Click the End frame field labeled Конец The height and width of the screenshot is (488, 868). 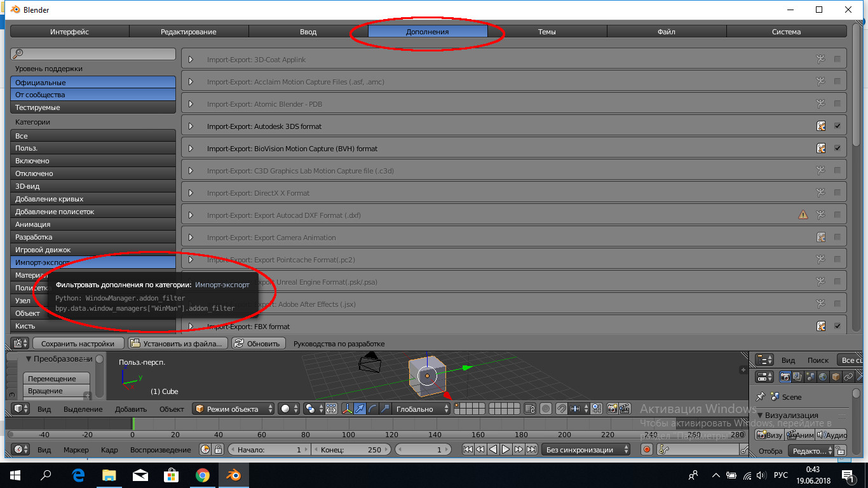point(351,449)
